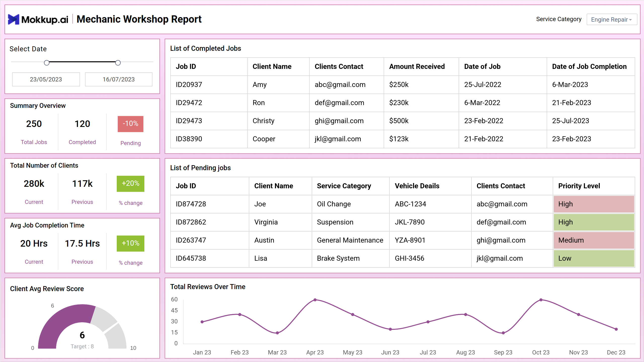Image resolution: width=644 pixels, height=362 pixels.
Task: Click the +20% clients change badge
Action: click(131, 184)
